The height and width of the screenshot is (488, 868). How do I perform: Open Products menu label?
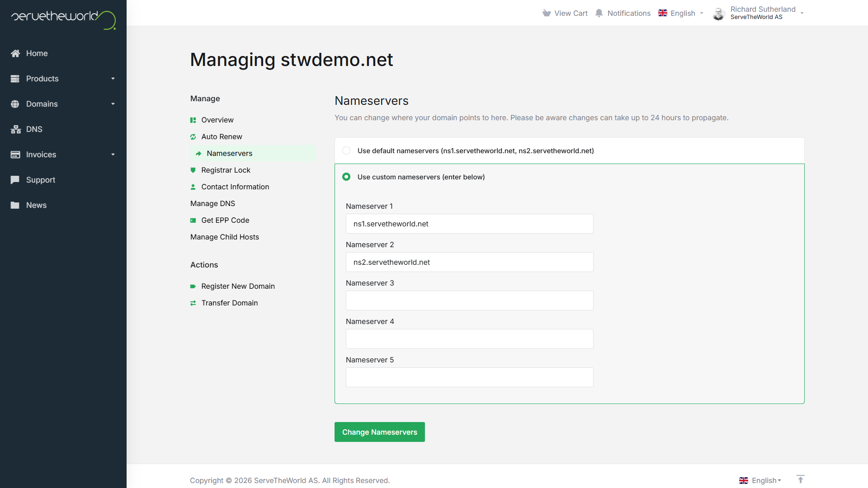click(x=42, y=79)
